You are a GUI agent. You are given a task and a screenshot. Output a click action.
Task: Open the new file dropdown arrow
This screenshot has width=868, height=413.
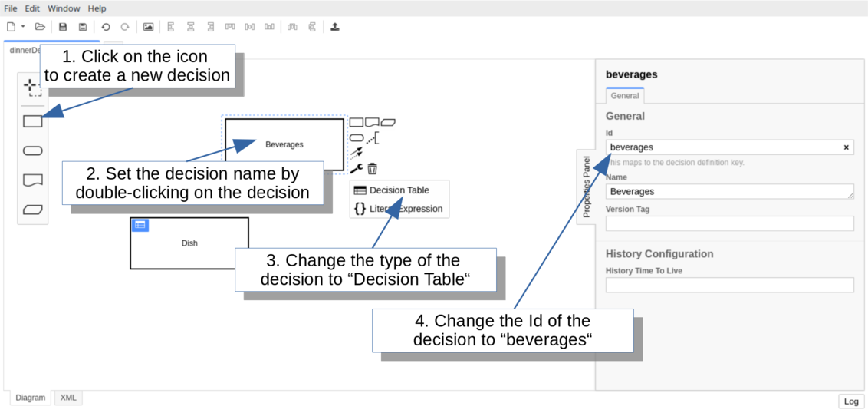[23, 27]
